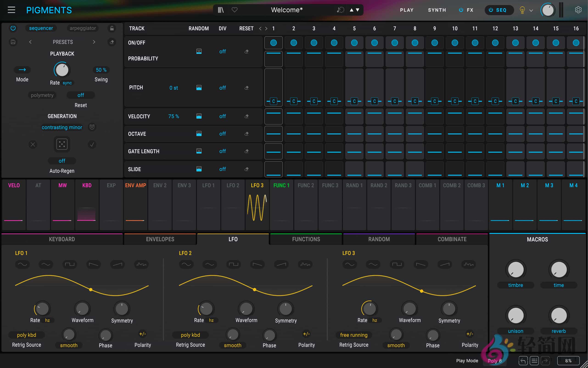Click the scale snap magnet icon next to contrasting minor
Screen dimensions: 588x368
click(92, 127)
